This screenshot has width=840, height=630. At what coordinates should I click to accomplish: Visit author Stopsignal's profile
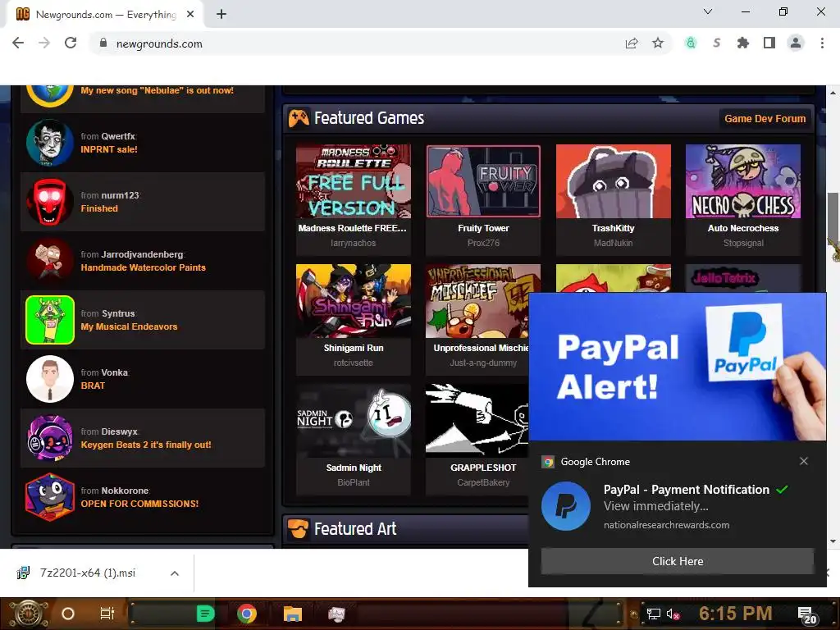743,243
